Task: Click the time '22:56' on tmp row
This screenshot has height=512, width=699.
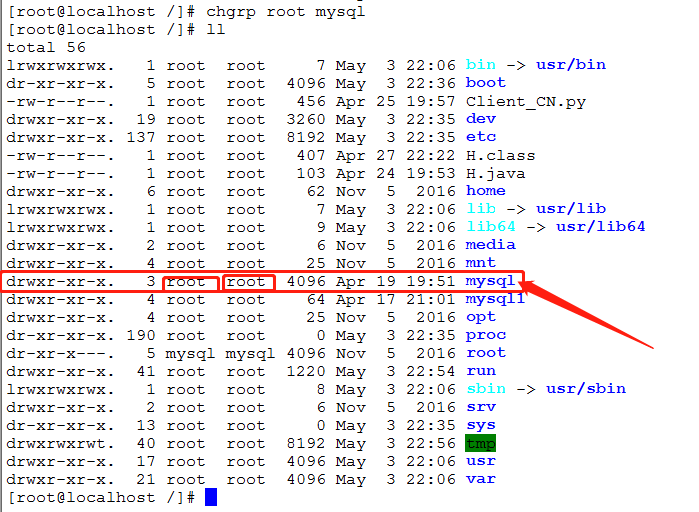Action: point(431,443)
